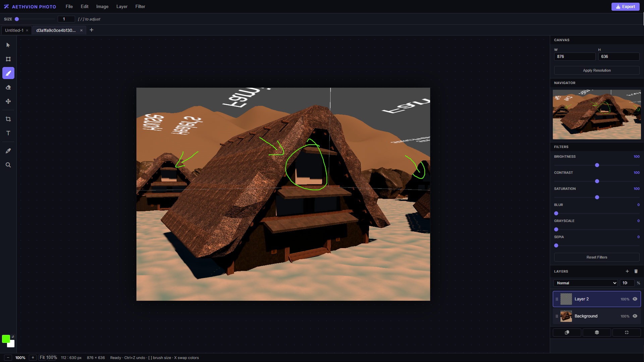Select the Eraser tool

[x=8, y=87]
